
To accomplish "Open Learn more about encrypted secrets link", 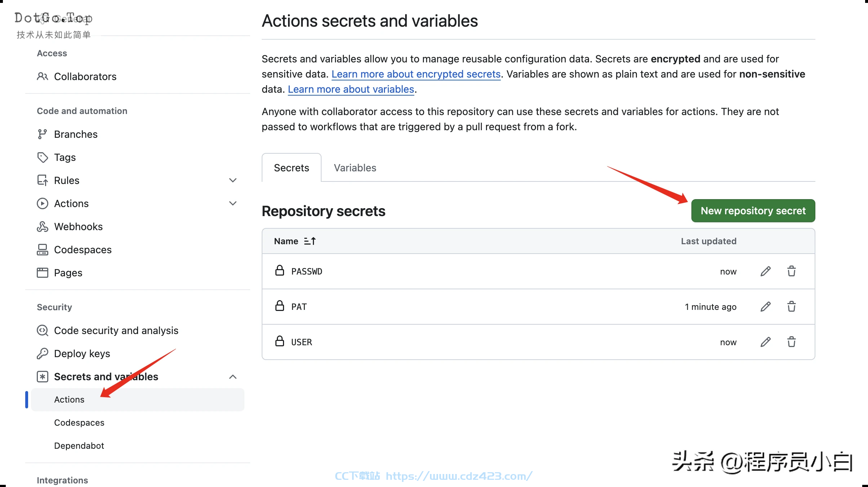I will click(416, 74).
